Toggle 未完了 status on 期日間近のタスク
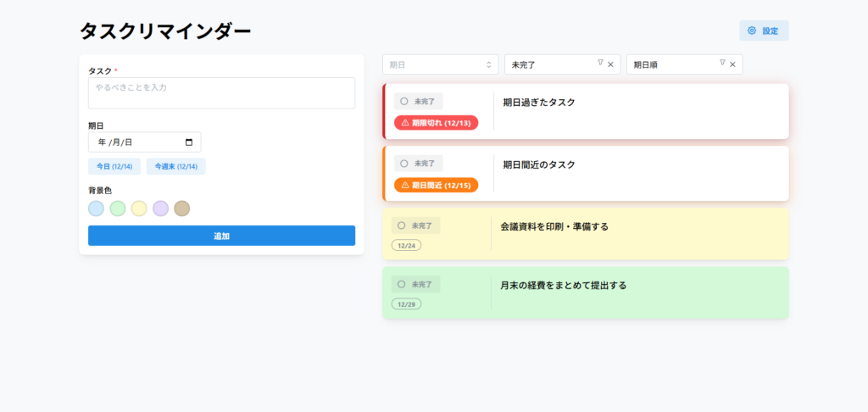 click(418, 164)
